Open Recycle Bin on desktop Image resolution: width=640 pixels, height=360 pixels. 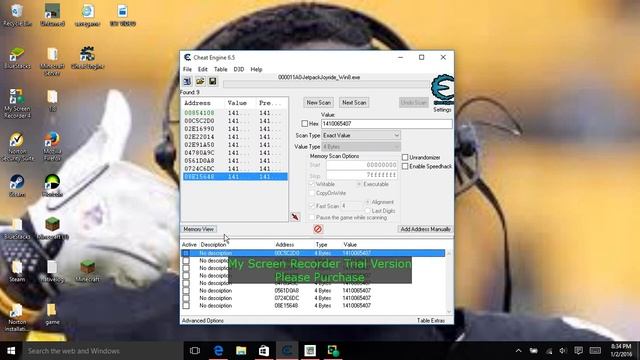click(x=17, y=15)
